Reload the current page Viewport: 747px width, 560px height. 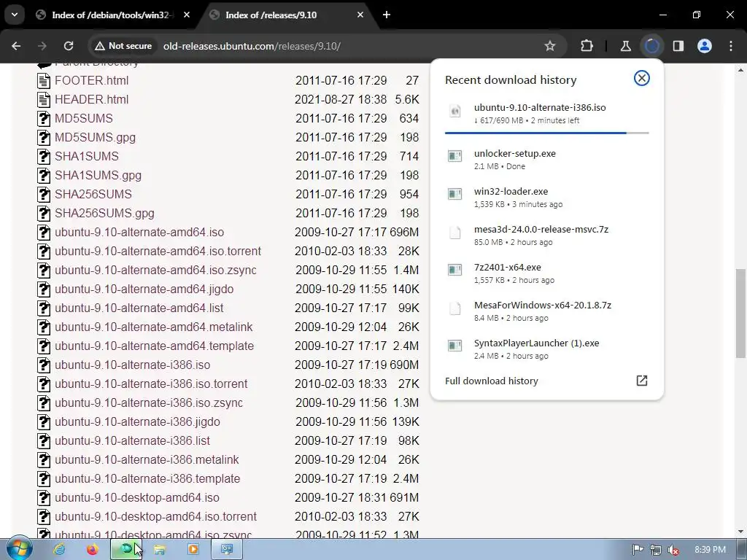tap(69, 46)
